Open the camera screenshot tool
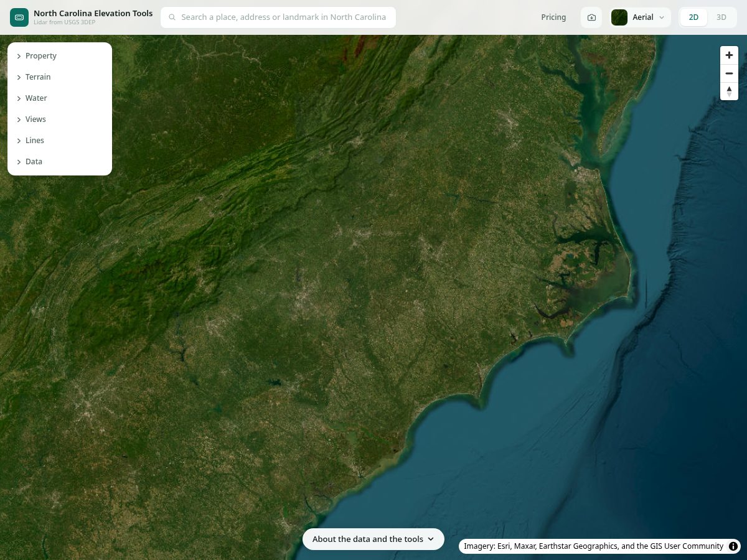 591,17
